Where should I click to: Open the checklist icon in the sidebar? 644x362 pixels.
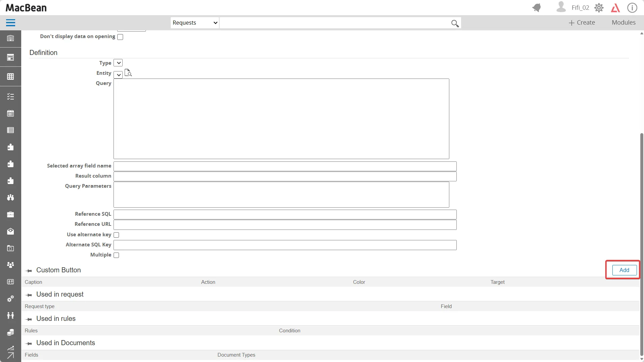point(10,97)
